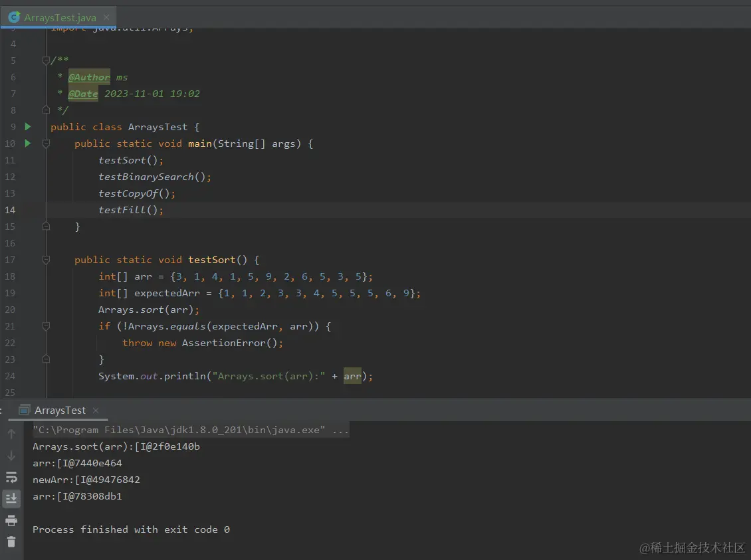
Task: Click the fold end marker on line 8
Action: tap(46, 110)
